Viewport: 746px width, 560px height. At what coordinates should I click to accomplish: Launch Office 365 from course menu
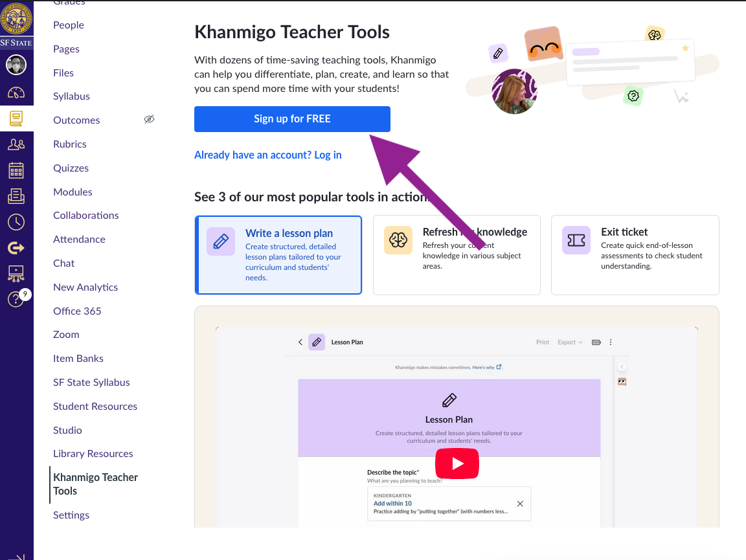pyautogui.click(x=77, y=311)
